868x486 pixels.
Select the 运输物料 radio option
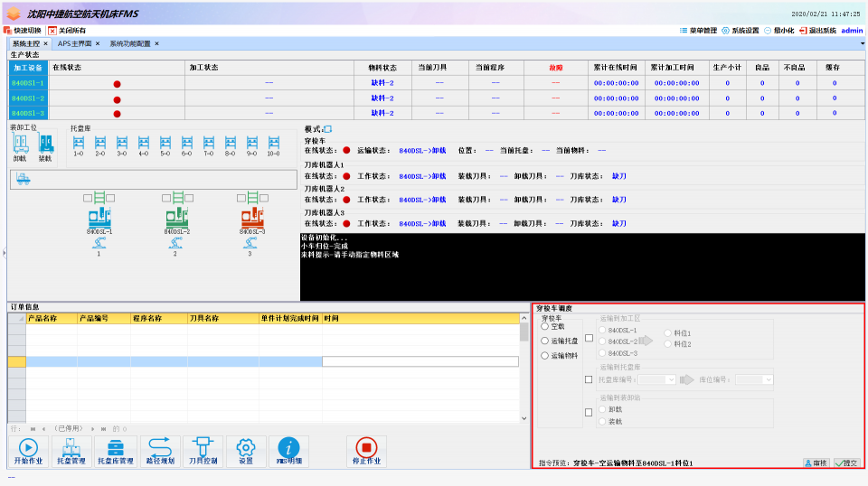click(x=544, y=356)
